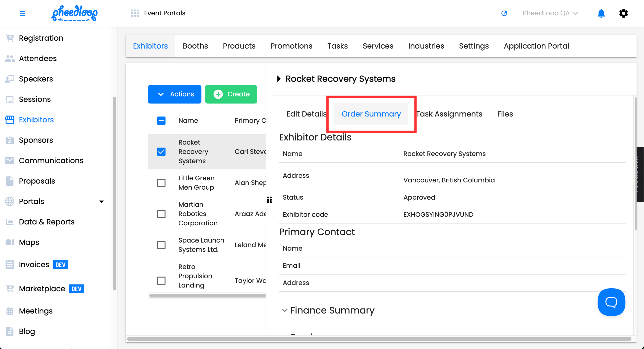Switch to the Booths tab
Viewport: 644px width, 349px height.
[x=195, y=46]
